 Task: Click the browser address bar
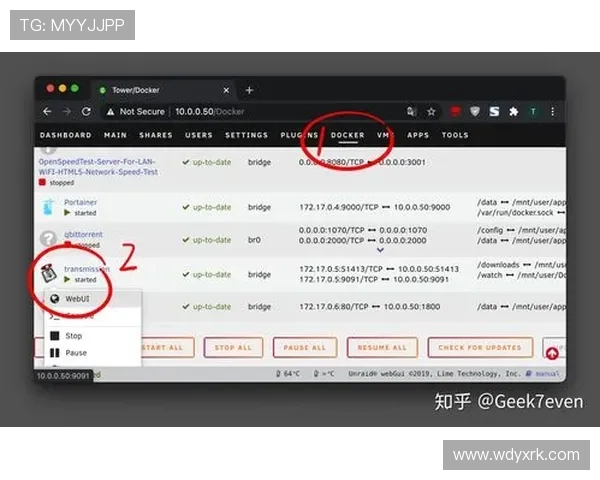(280, 112)
